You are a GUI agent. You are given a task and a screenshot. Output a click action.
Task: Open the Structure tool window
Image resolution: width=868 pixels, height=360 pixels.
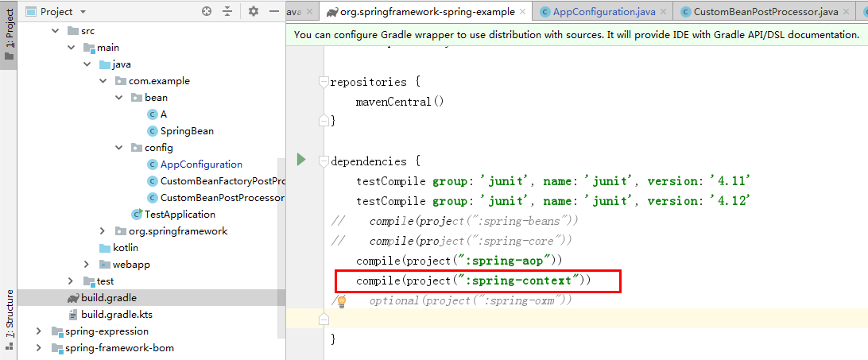tap(8, 320)
